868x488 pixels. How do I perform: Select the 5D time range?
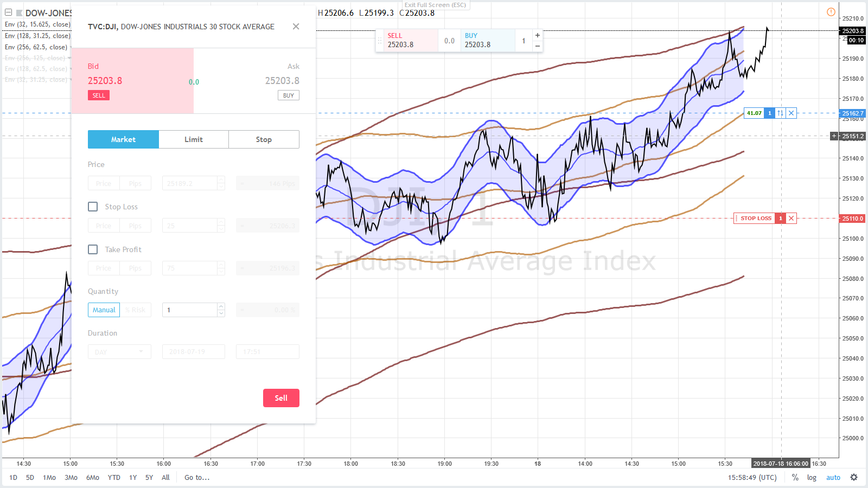[30, 478]
